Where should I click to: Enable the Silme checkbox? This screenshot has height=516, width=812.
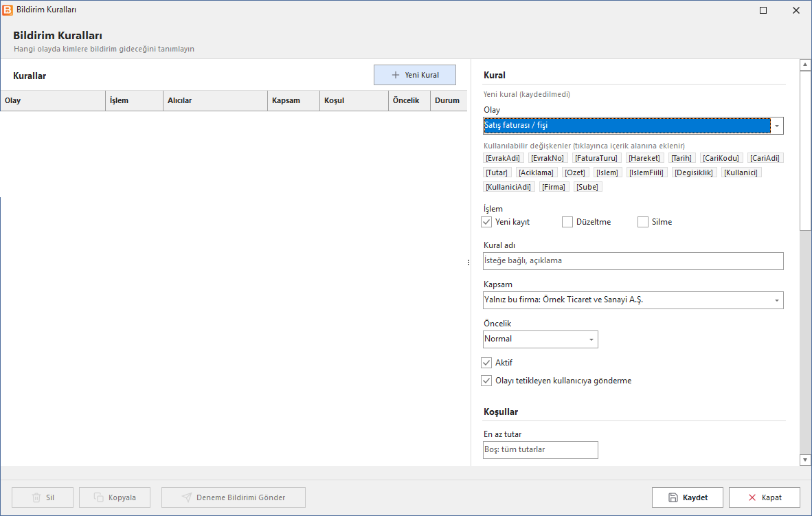pos(642,222)
